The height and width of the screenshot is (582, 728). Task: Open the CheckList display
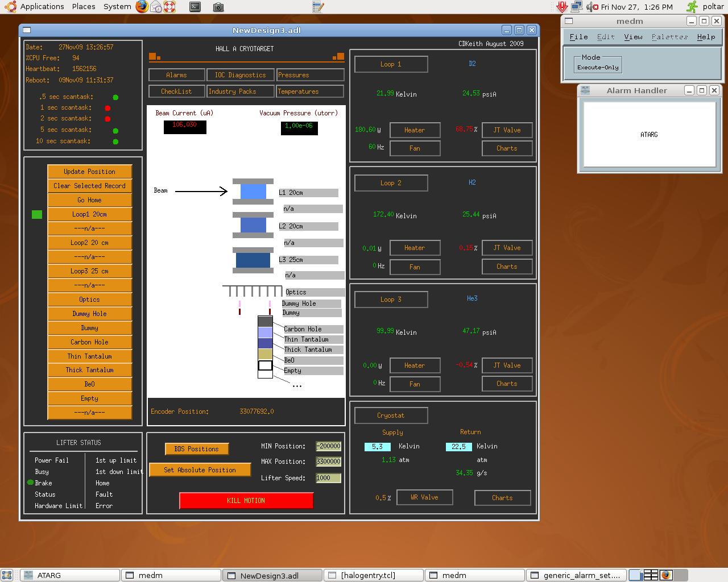pos(176,92)
